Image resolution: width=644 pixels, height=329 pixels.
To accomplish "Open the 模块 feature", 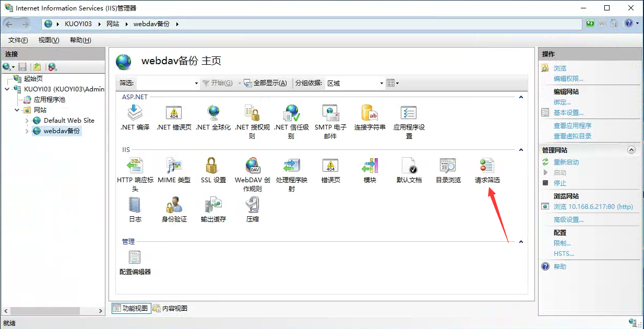I will pyautogui.click(x=369, y=170).
